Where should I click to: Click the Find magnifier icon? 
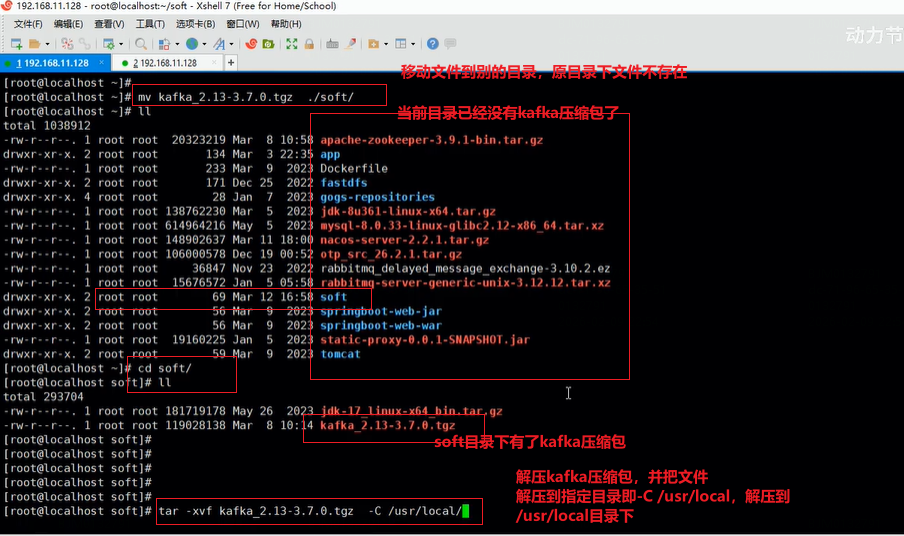click(x=140, y=44)
